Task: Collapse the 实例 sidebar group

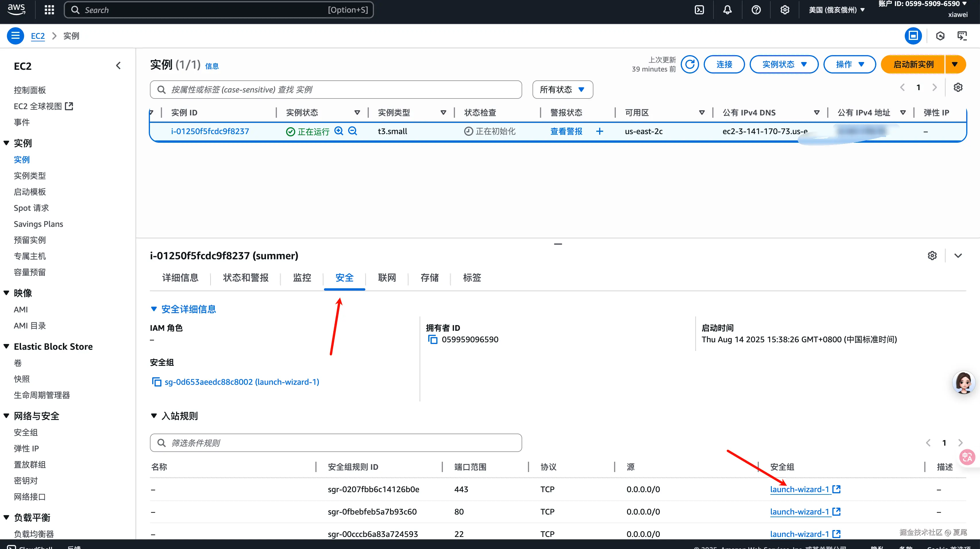Action: (x=7, y=143)
